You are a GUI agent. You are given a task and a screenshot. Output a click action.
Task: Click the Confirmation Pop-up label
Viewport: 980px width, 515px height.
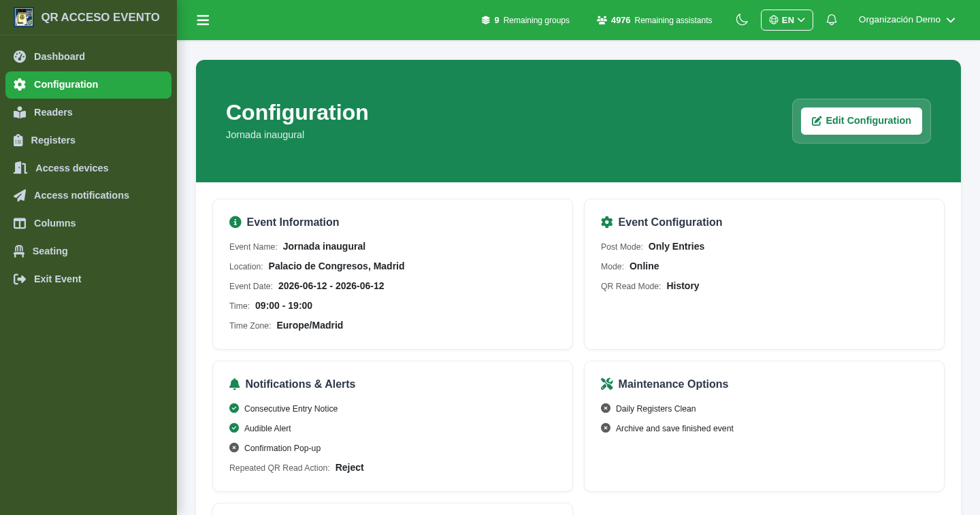click(x=282, y=448)
